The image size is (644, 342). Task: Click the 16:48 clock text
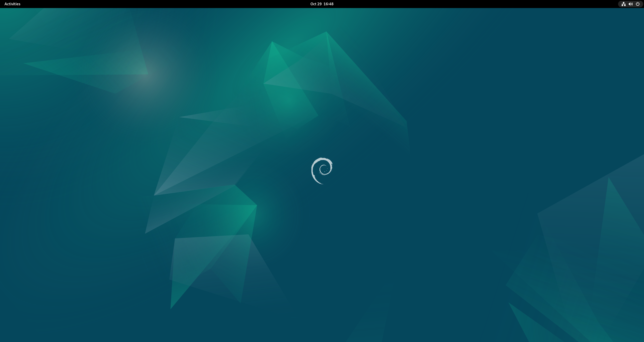point(329,4)
